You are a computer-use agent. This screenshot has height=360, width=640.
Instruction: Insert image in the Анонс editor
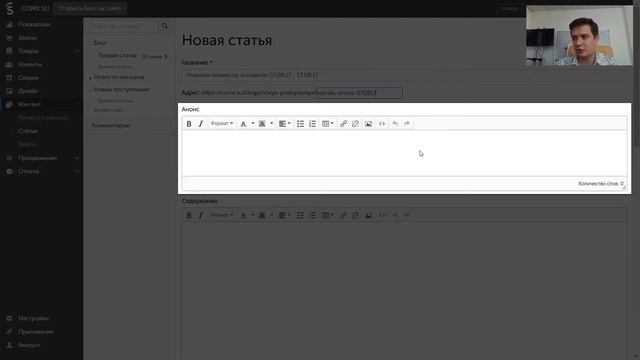point(369,124)
